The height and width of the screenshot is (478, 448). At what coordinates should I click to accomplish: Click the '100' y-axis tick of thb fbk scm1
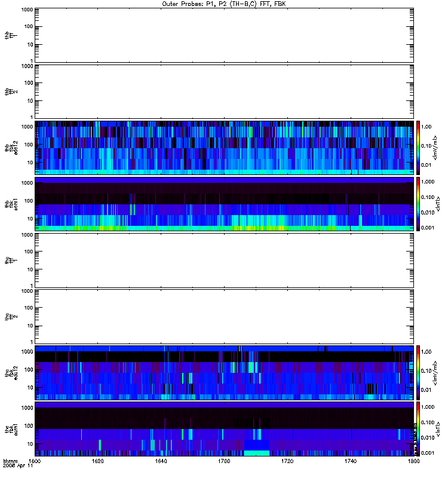(29, 201)
